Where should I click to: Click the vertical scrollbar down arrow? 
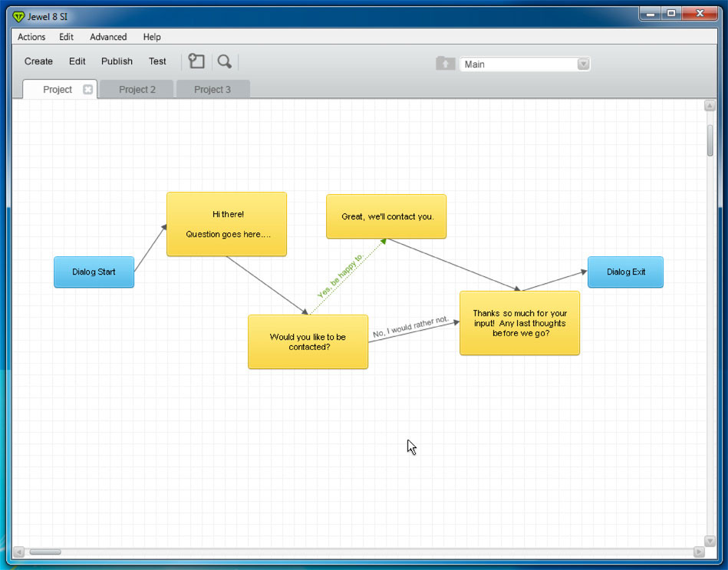pos(710,541)
